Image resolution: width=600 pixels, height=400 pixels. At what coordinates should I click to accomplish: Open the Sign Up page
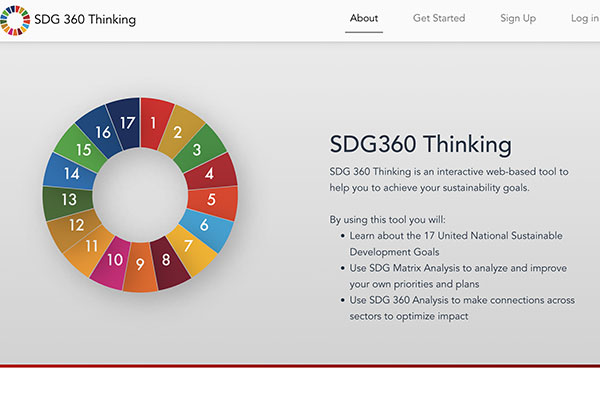pos(518,18)
